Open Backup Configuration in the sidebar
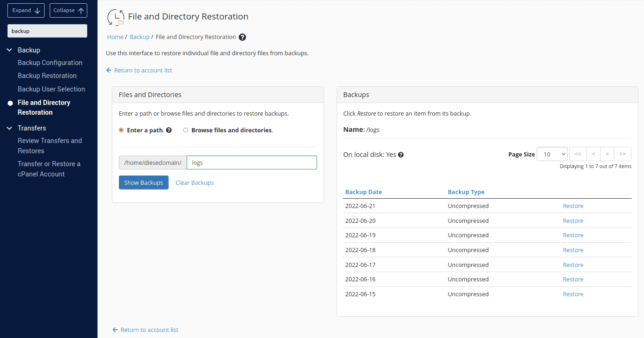644x338 pixels. point(50,63)
